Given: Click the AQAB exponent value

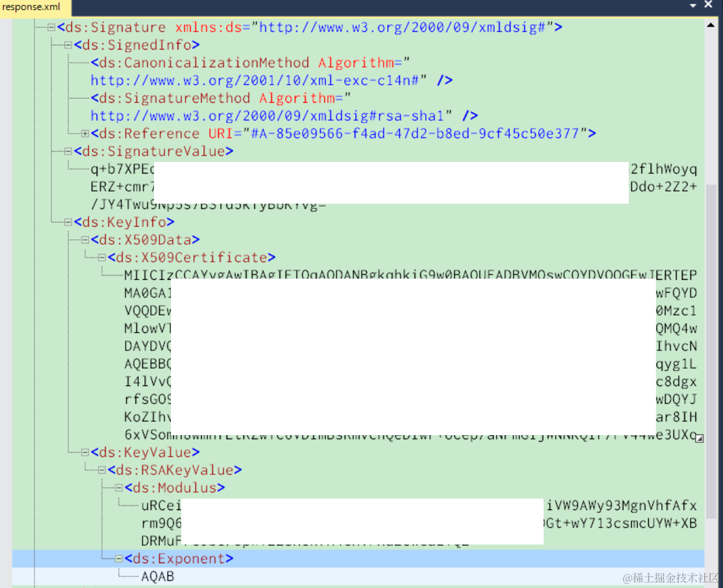Looking at the screenshot, I should (x=158, y=577).
